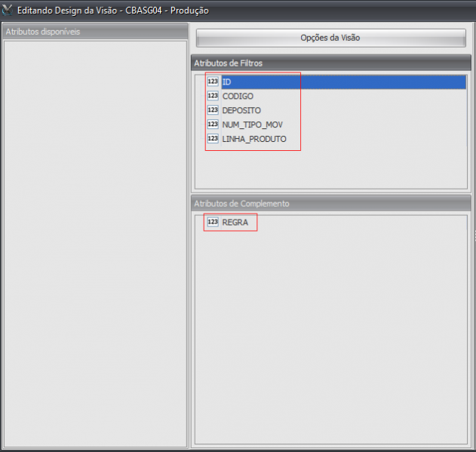This screenshot has height=452, width=476.
Task: Click the application logo in the title bar
Action: pos(8,11)
